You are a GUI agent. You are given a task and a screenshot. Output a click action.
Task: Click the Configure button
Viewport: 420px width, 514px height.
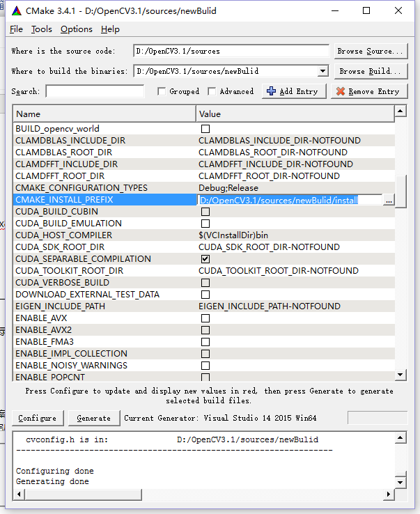coord(38,418)
